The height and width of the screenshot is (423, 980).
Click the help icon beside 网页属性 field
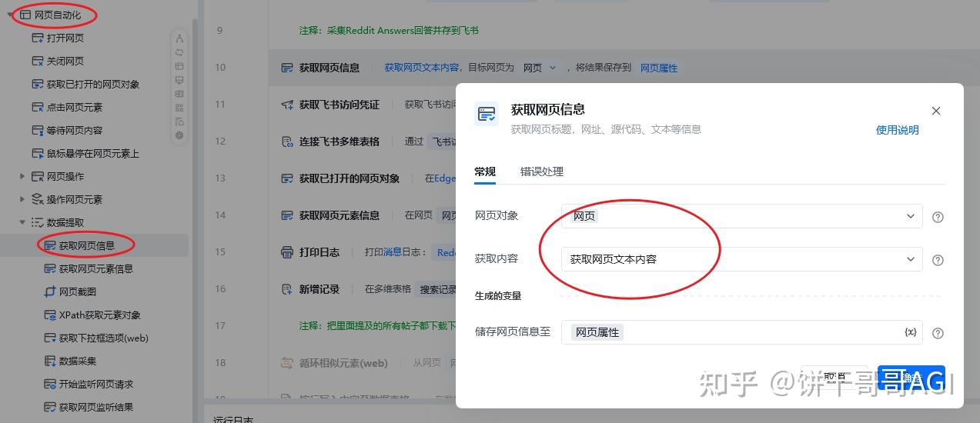pyautogui.click(x=938, y=333)
